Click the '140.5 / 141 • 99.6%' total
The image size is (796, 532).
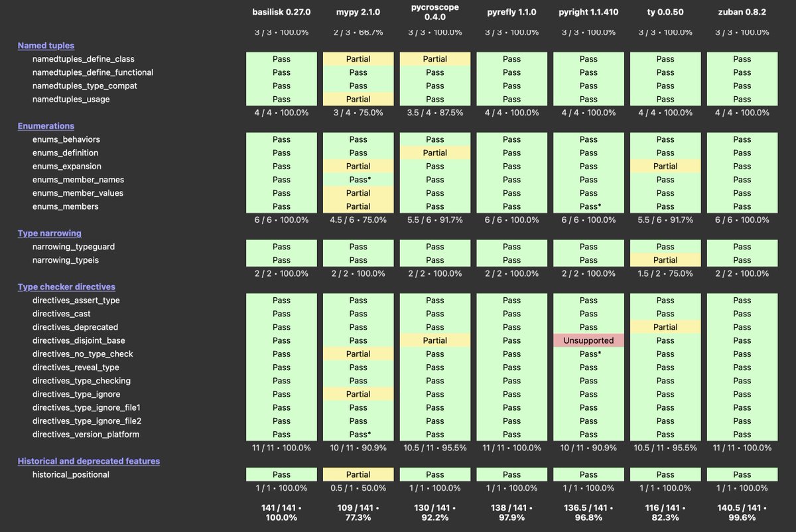(x=742, y=512)
